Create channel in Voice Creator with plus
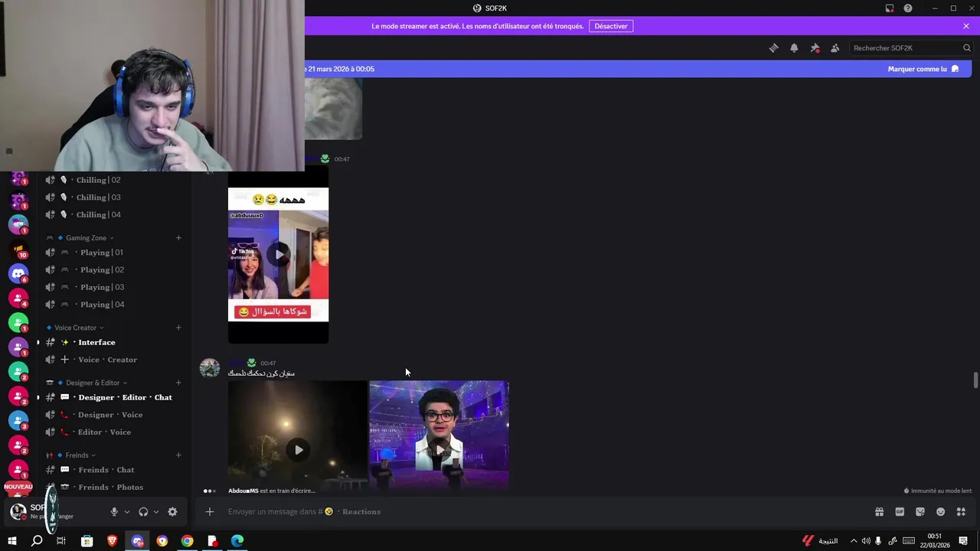The height and width of the screenshot is (551, 980). tap(178, 328)
